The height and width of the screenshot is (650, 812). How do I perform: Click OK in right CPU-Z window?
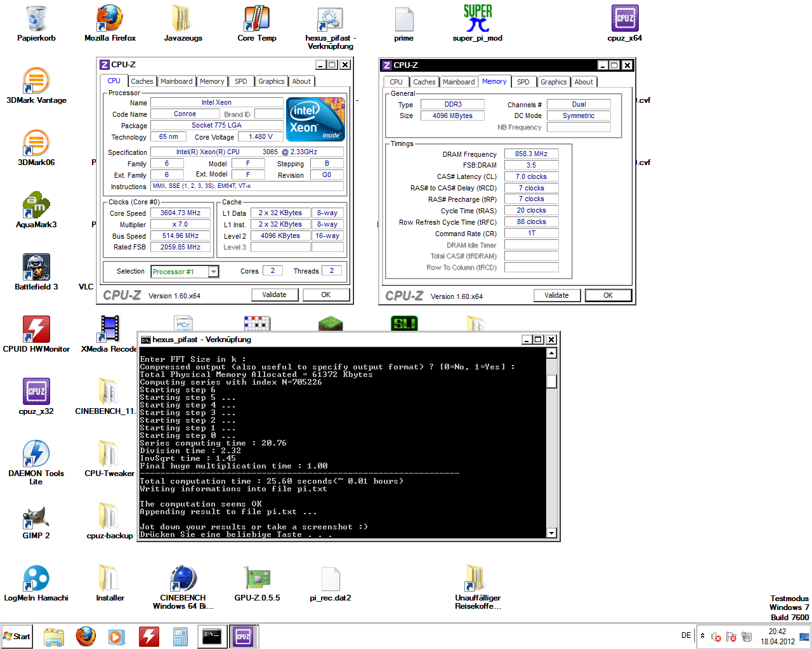(608, 295)
